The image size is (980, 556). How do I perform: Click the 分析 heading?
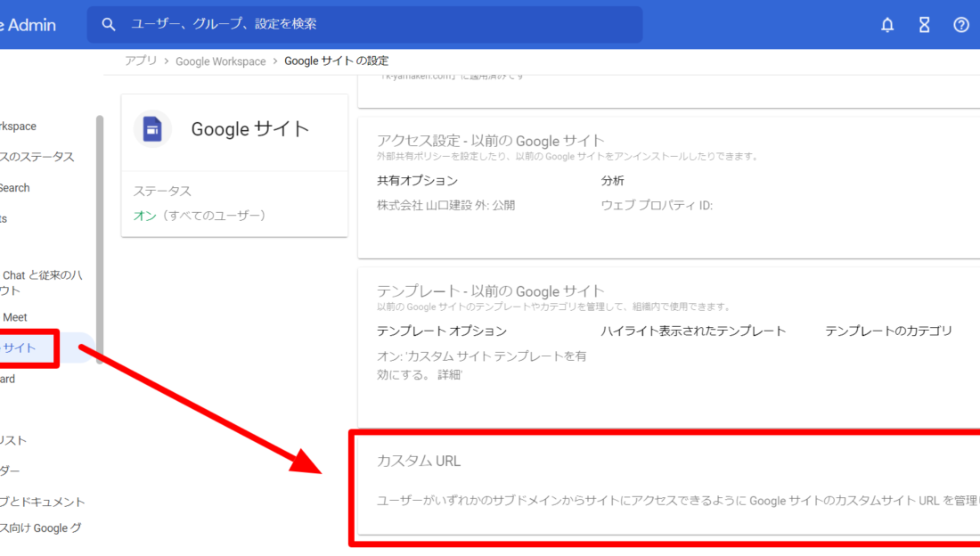613,181
